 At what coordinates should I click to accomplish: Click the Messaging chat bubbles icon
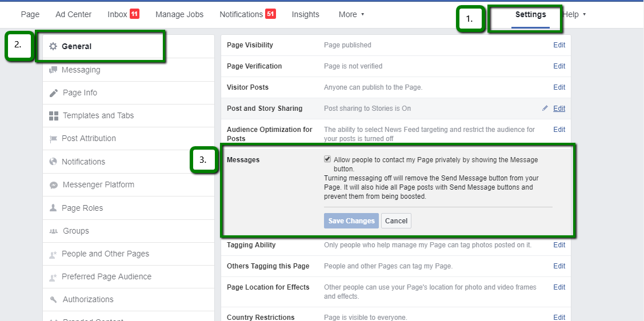click(53, 70)
